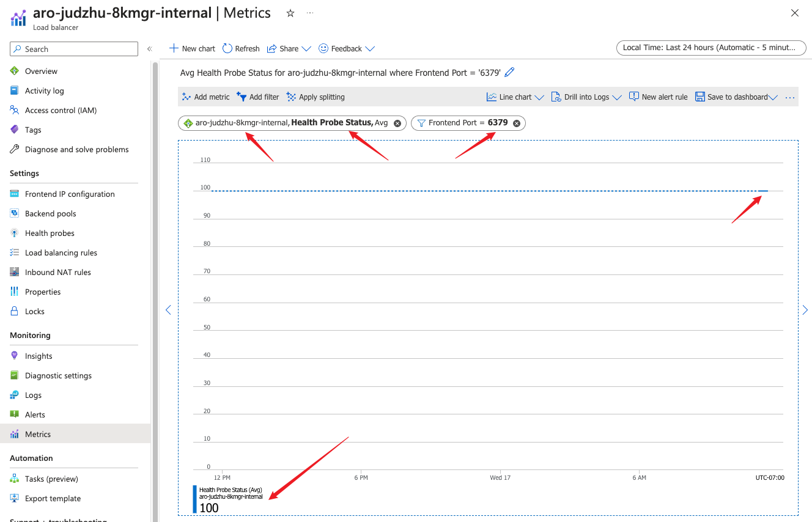This screenshot has width=812, height=522.
Task: Collapse the left navigation pane
Action: pos(149,49)
